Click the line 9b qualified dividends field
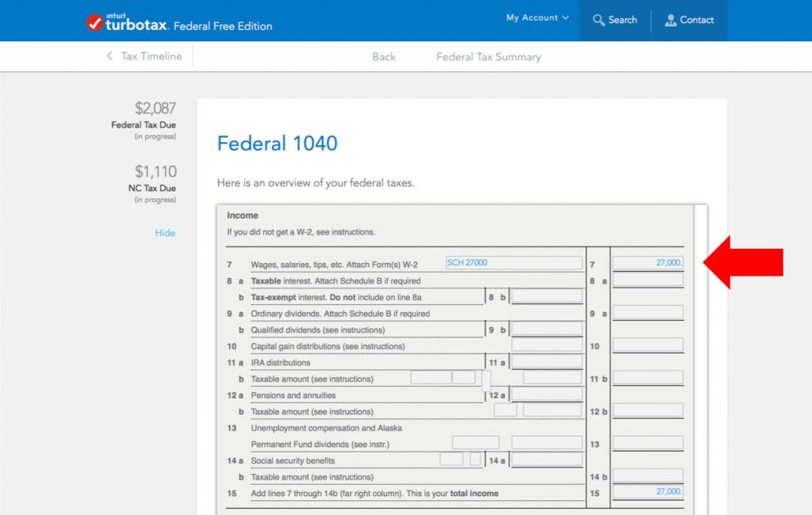 547,330
